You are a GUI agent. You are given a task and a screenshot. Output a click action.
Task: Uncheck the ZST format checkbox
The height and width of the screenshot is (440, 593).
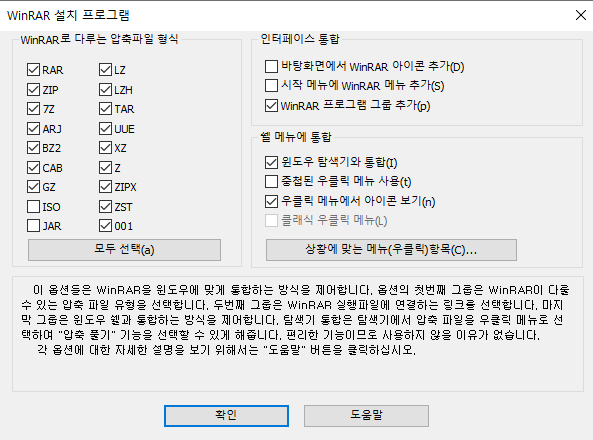(105, 207)
